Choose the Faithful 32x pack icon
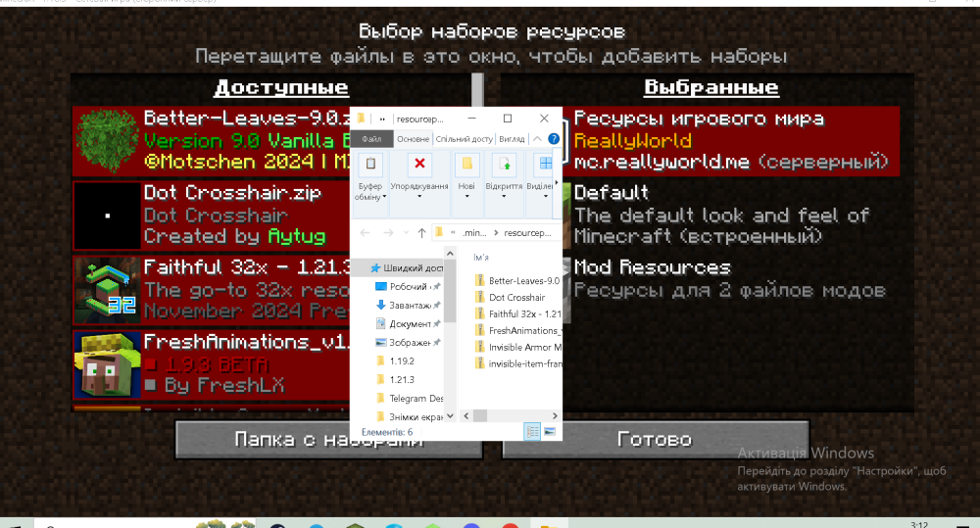This screenshot has width=980, height=528. [x=107, y=290]
